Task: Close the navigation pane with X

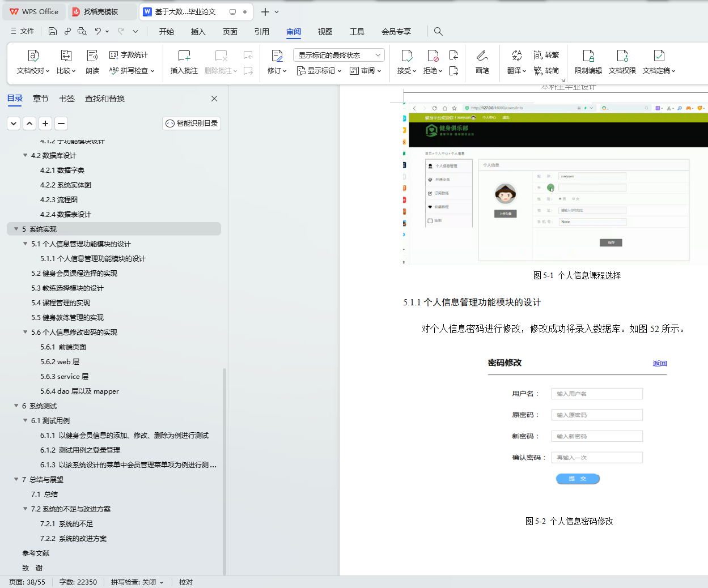Action: [x=214, y=99]
